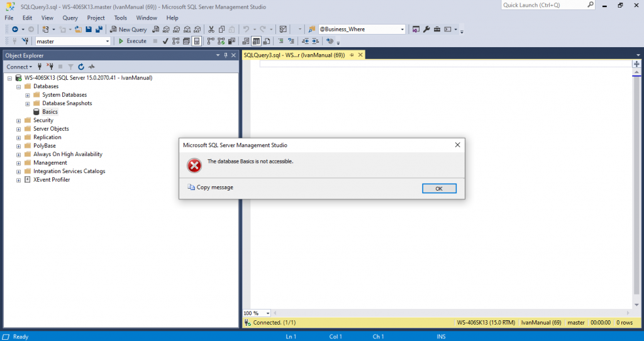644x341 pixels.
Task: Click the vertical scrollbar of query editor
Action: [636, 189]
